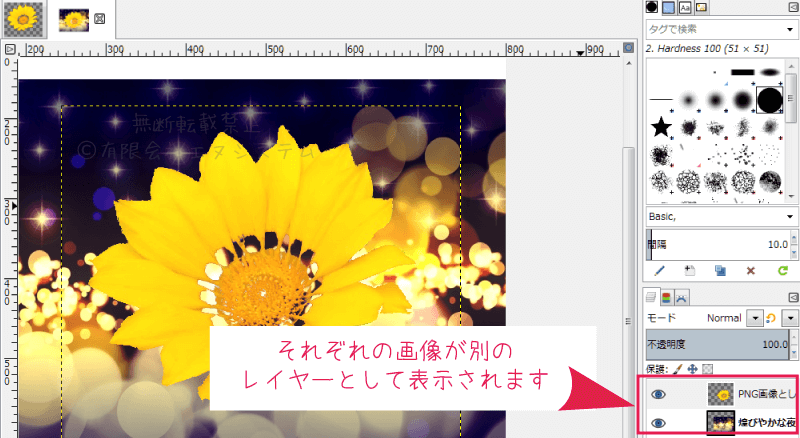Click the brush list scrollbar down arrow
The width and height of the screenshot is (800, 438).
click(x=791, y=196)
